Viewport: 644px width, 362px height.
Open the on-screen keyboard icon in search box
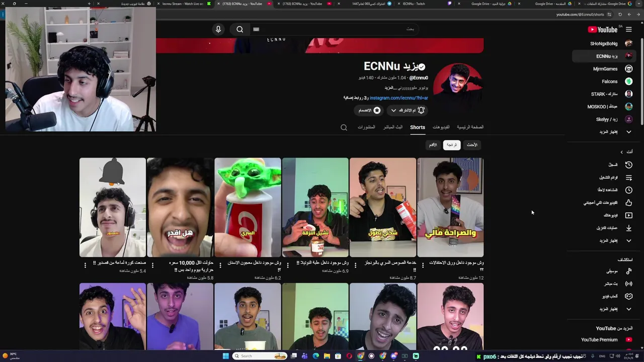click(256, 29)
